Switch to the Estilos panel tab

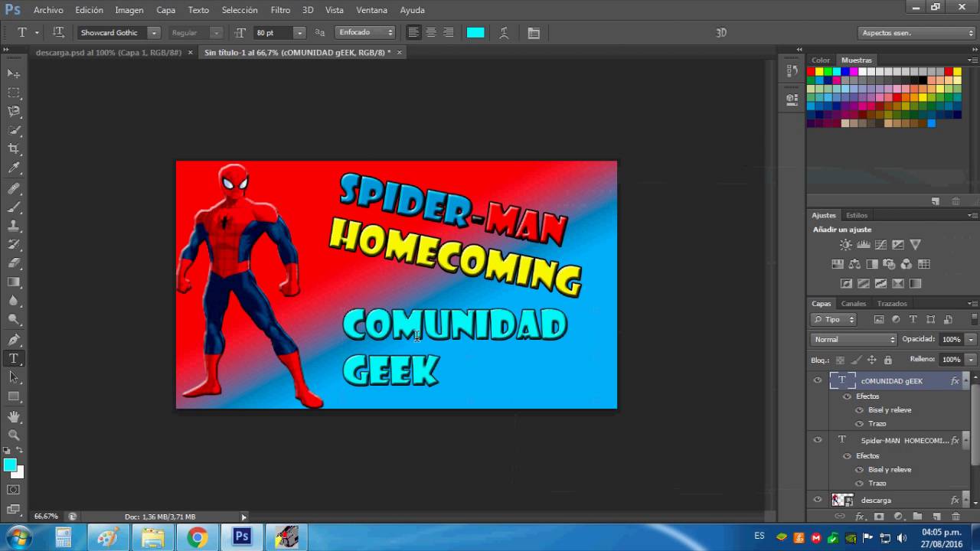[857, 215]
